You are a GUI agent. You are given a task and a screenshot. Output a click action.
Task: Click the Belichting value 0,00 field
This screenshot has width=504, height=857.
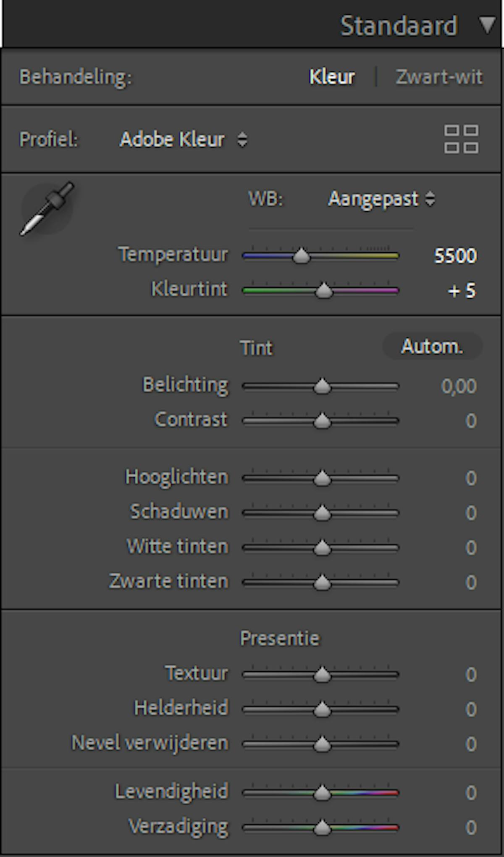459,386
